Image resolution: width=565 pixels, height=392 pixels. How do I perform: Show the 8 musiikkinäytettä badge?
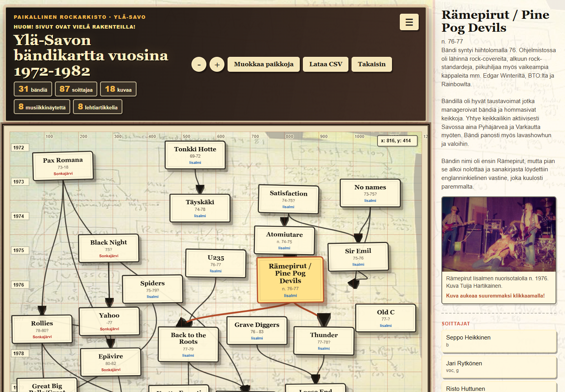pos(42,107)
